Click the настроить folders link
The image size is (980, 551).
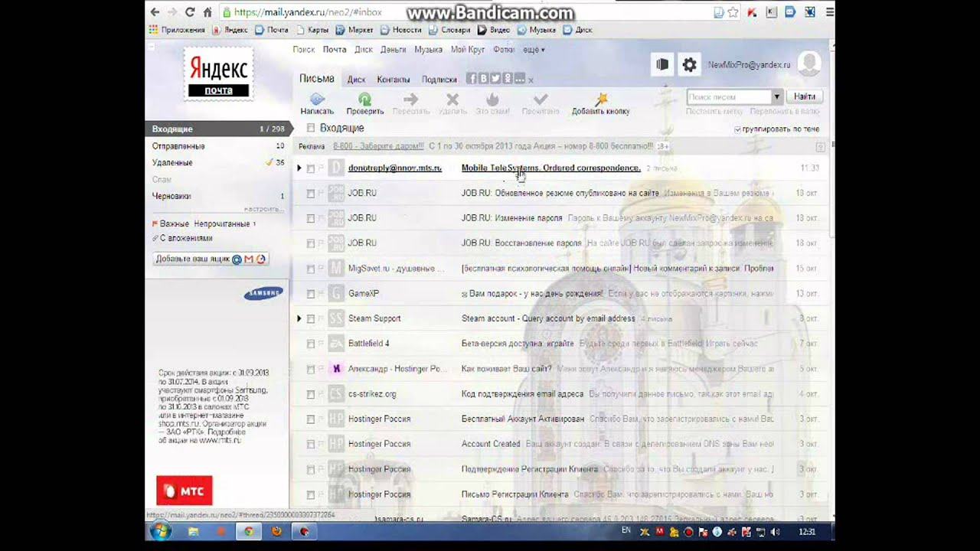(x=263, y=209)
